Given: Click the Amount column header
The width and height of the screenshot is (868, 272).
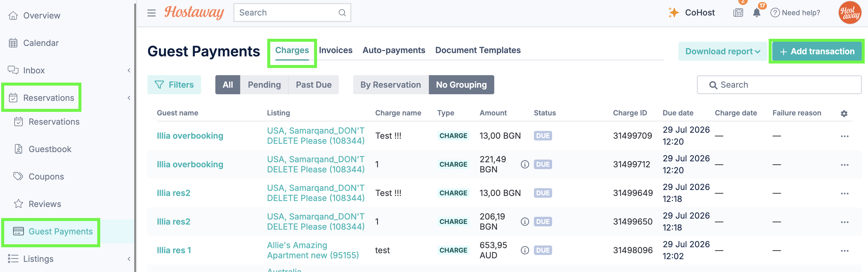Looking at the screenshot, I should point(493,113).
